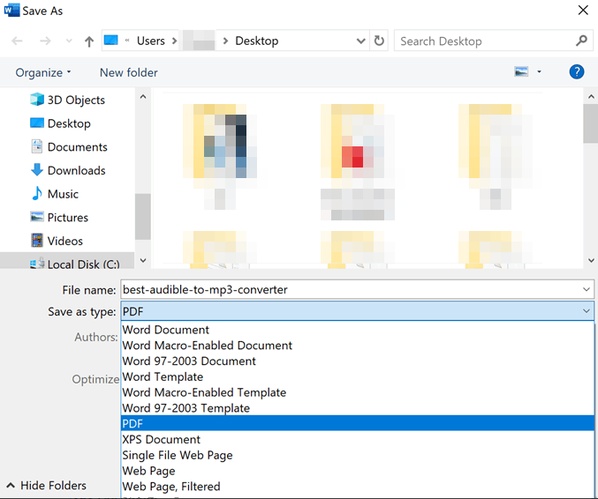
Task: Click the navigation pane scroll down arrow
Action: tap(143, 260)
